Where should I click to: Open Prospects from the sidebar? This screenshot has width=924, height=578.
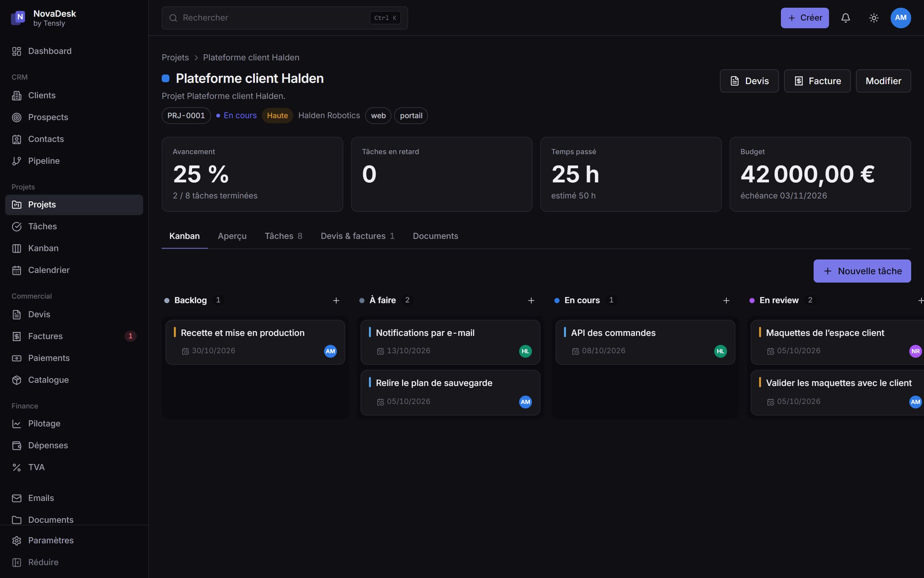click(74, 117)
